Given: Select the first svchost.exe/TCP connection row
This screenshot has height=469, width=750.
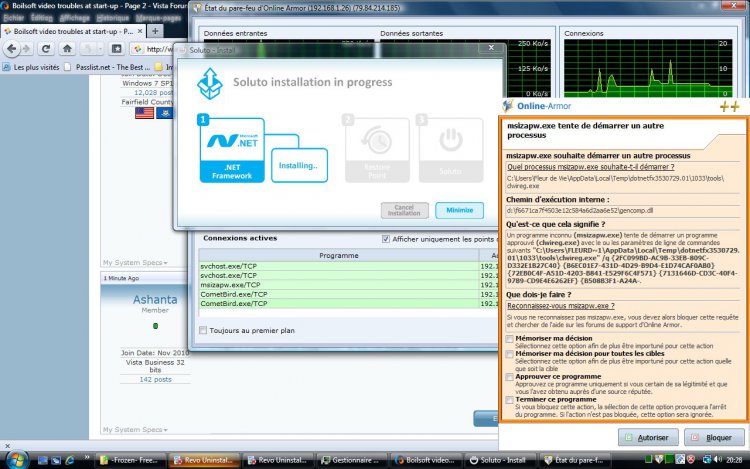Looking at the screenshot, I should click(348, 266).
